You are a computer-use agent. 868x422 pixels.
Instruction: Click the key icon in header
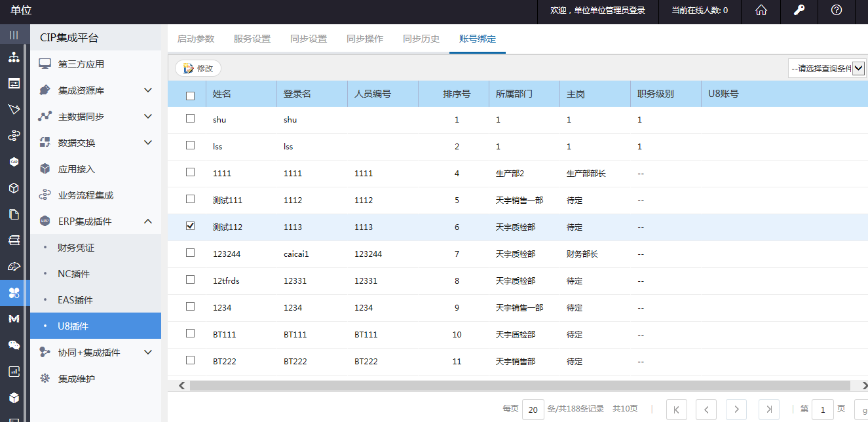(799, 10)
